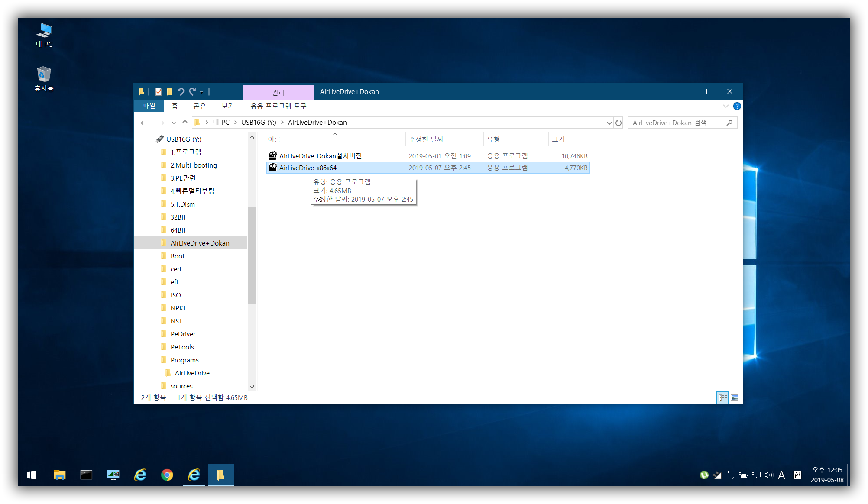
Task: Toggle the 한 Korean IME indicator
Action: 797,475
